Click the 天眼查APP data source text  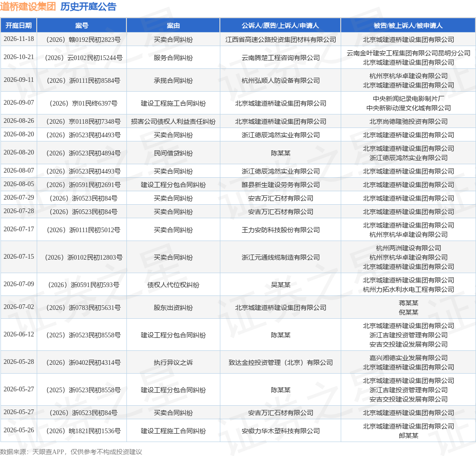point(48,452)
